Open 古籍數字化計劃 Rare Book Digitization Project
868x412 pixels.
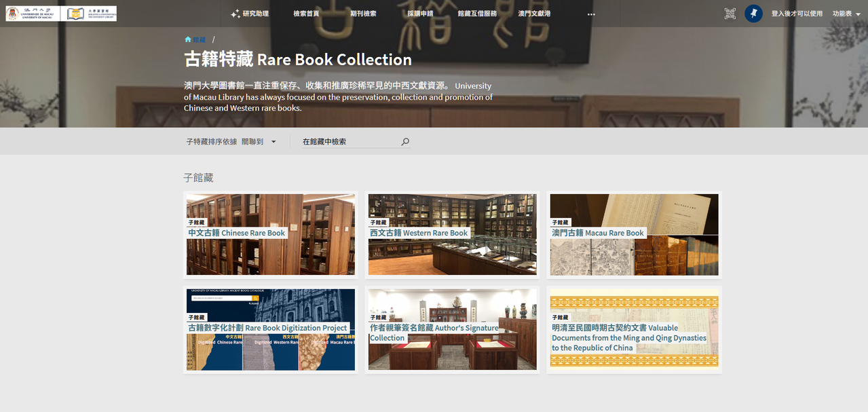tap(271, 330)
